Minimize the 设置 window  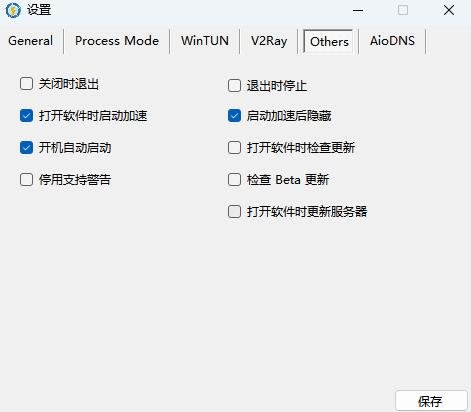[x=358, y=10]
